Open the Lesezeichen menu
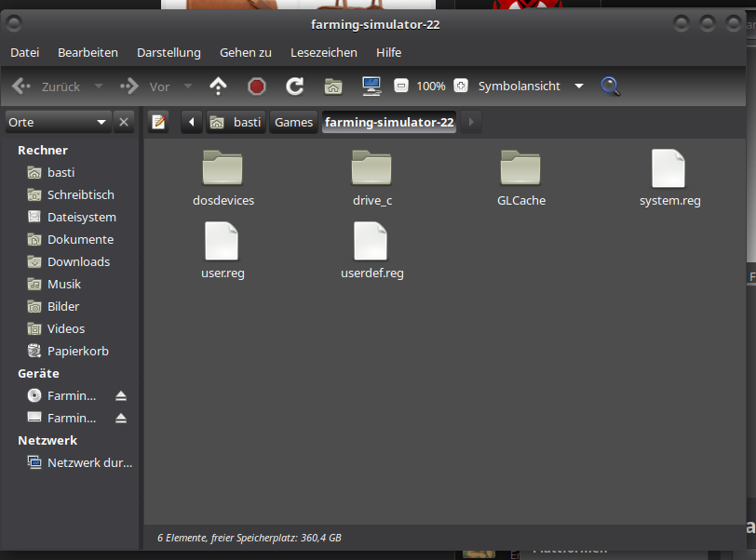This screenshot has height=560, width=756. pos(323,52)
